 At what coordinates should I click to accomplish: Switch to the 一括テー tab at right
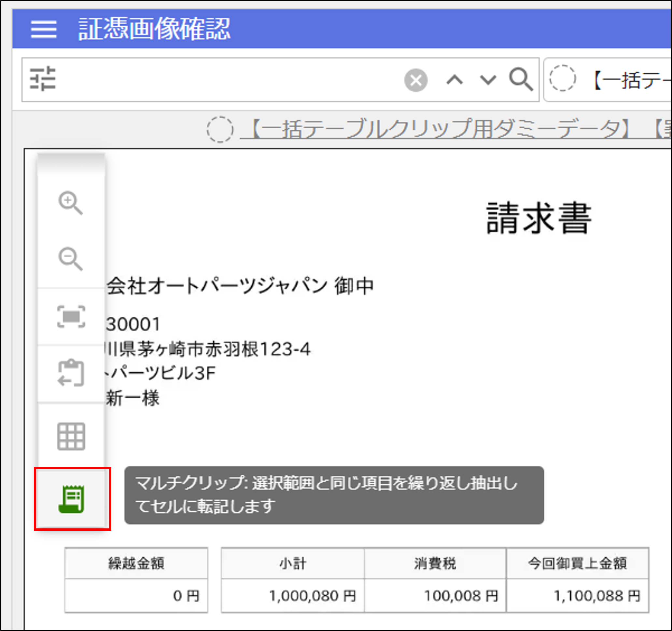630,80
